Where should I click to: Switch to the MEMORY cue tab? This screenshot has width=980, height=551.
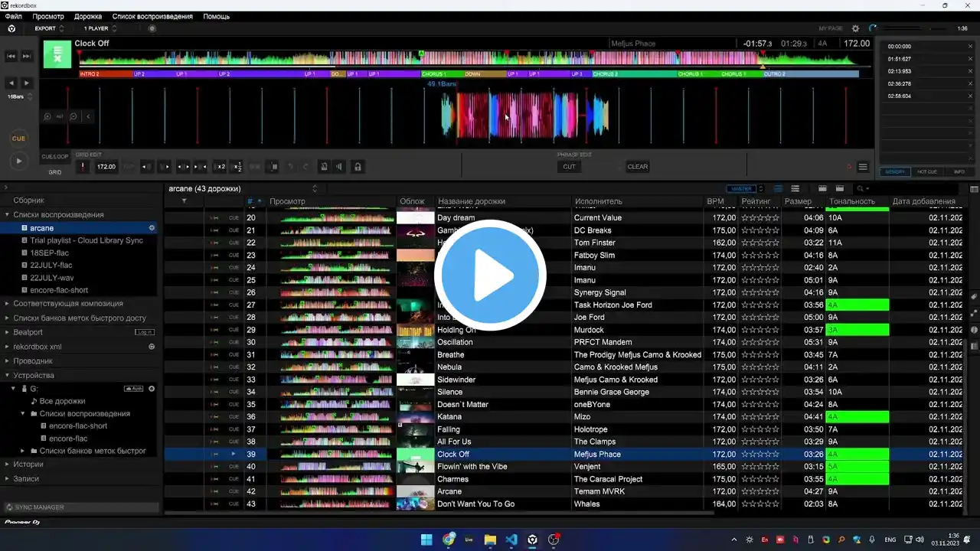point(895,171)
